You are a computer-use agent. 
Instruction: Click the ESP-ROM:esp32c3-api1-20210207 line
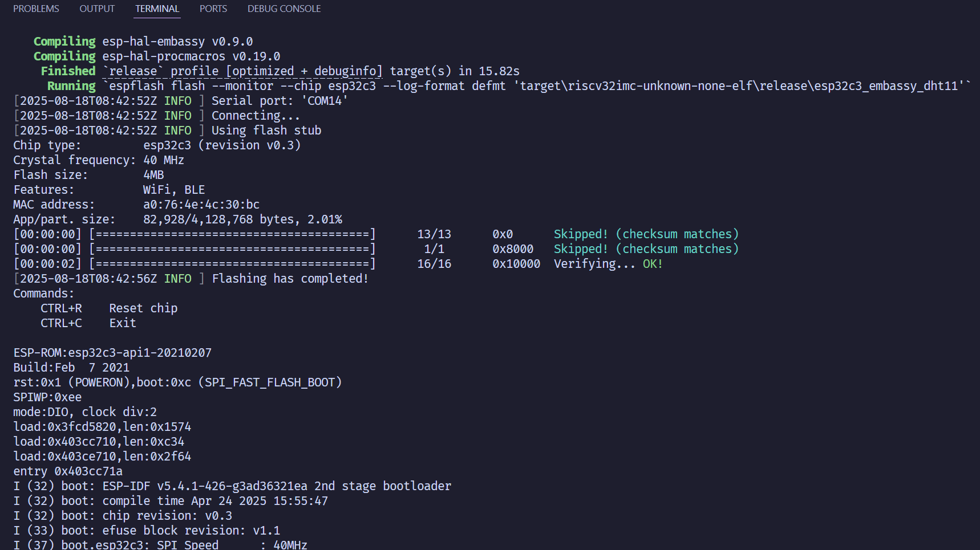coord(112,353)
